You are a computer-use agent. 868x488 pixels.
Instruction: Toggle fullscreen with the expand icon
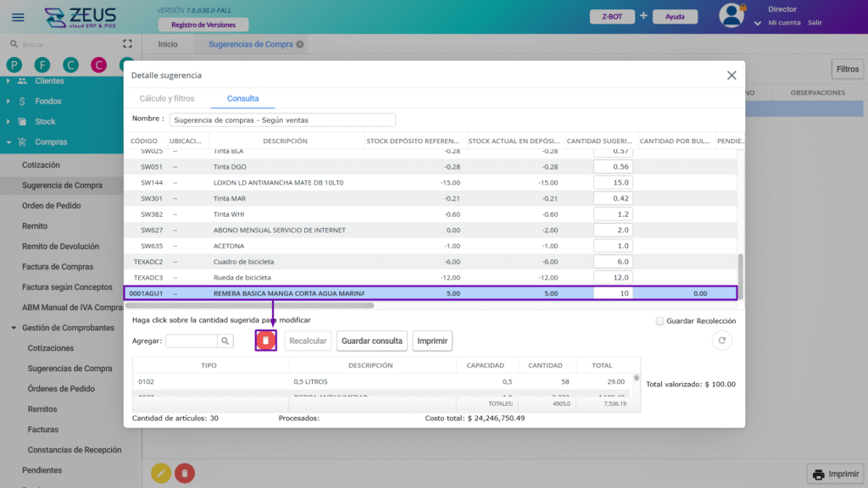coord(127,44)
